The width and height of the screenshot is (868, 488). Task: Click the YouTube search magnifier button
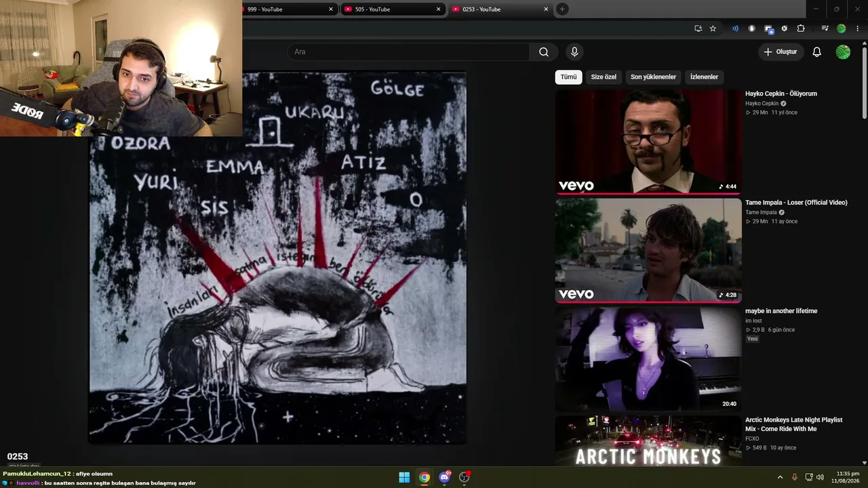(x=543, y=52)
